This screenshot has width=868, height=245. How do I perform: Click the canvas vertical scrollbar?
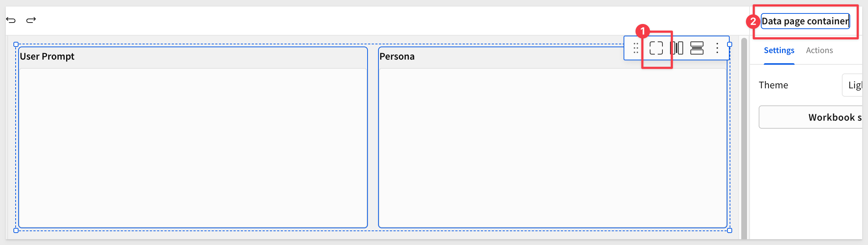pos(744,138)
